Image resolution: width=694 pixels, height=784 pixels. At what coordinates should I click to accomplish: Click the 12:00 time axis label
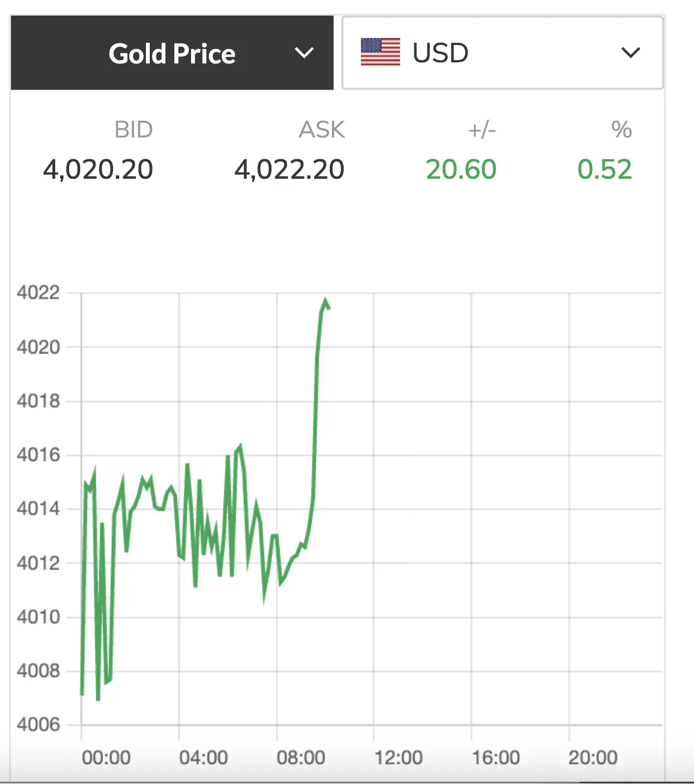pyautogui.click(x=398, y=757)
